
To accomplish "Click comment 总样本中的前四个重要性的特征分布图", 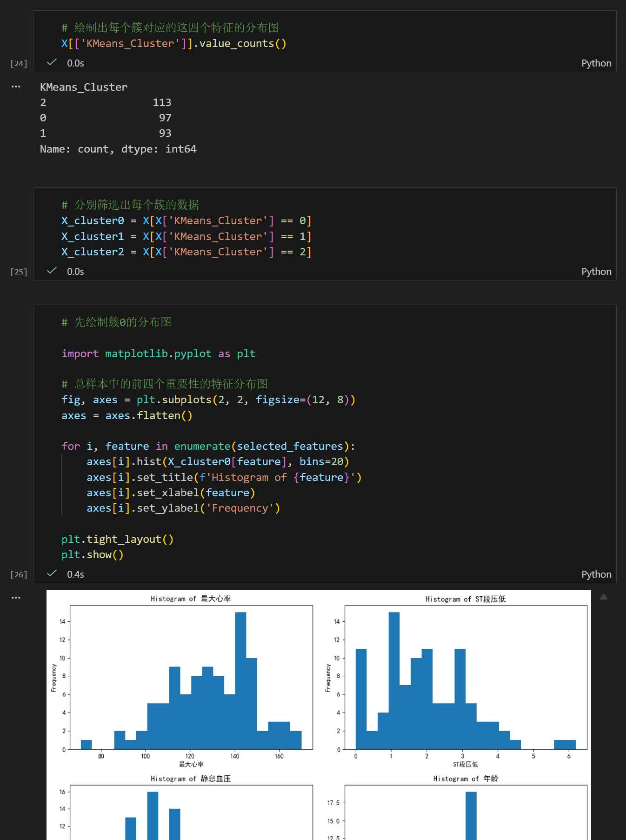I will point(165,384).
